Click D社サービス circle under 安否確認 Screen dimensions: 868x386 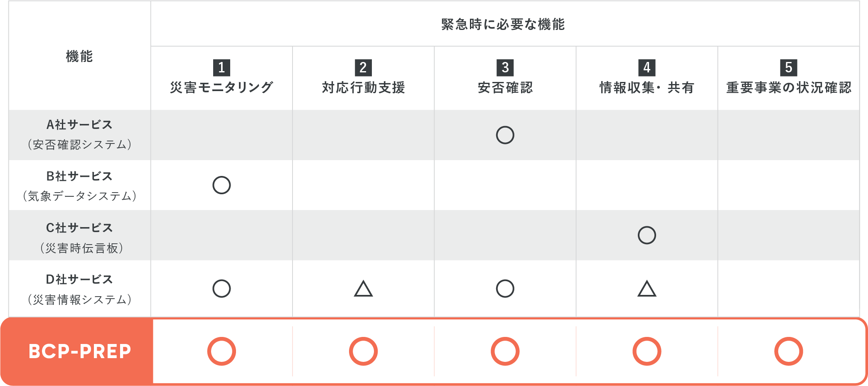(505, 289)
